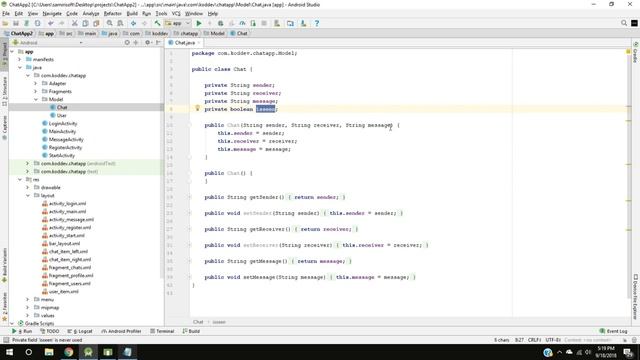The height and width of the screenshot is (360, 640).
Task: Open the File menu
Action: 6,13
